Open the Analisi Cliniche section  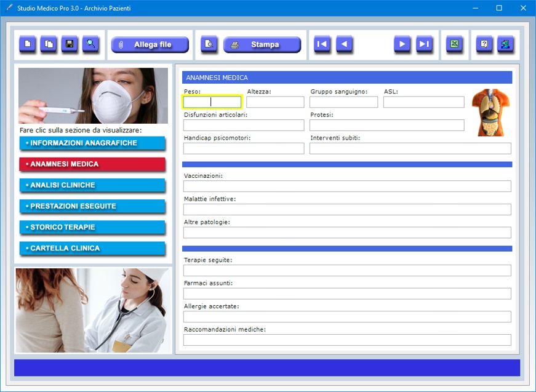click(x=92, y=185)
